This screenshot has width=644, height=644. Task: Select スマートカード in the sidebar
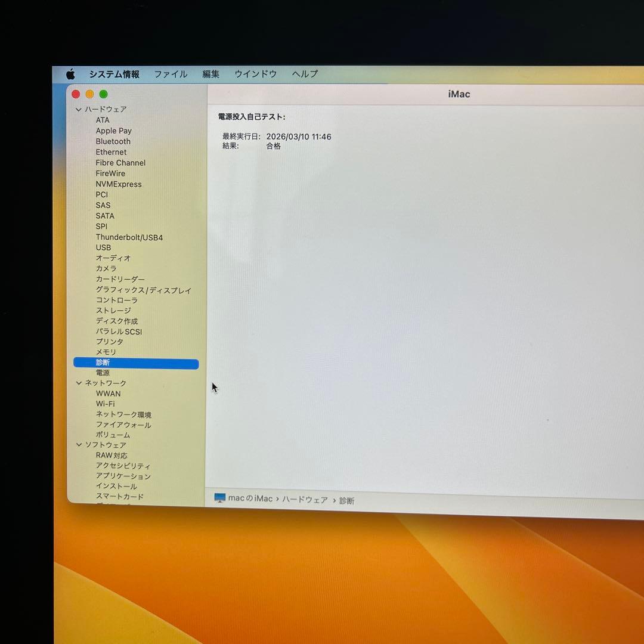[x=120, y=497]
